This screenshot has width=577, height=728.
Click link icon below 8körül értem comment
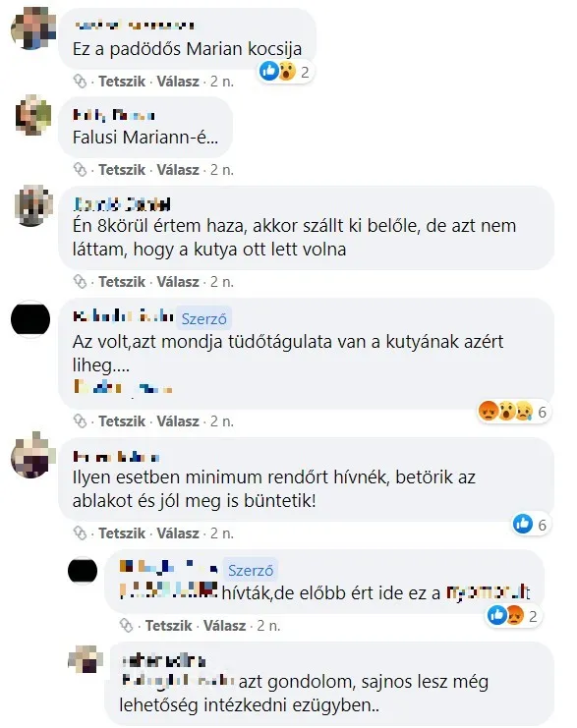point(80,282)
